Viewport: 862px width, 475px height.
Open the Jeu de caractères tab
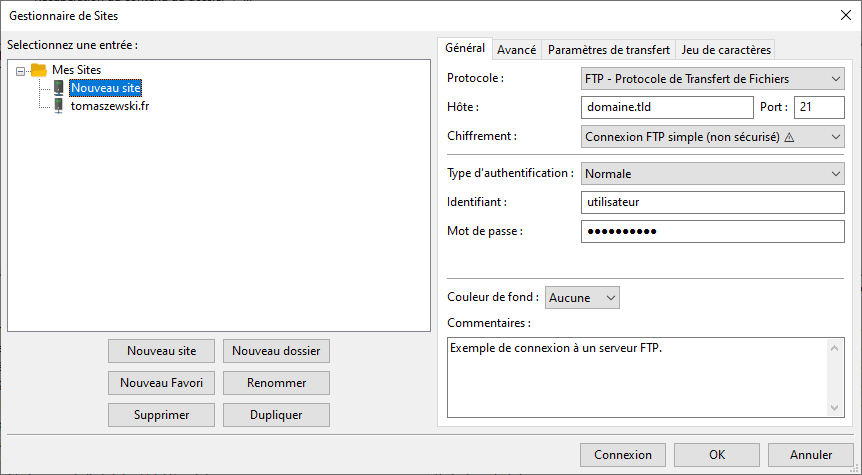point(726,50)
